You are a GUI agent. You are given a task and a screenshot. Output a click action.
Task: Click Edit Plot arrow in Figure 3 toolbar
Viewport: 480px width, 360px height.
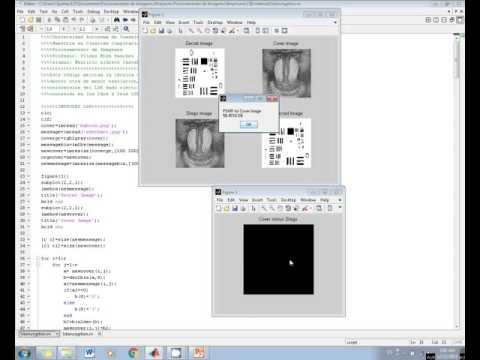[254, 208]
